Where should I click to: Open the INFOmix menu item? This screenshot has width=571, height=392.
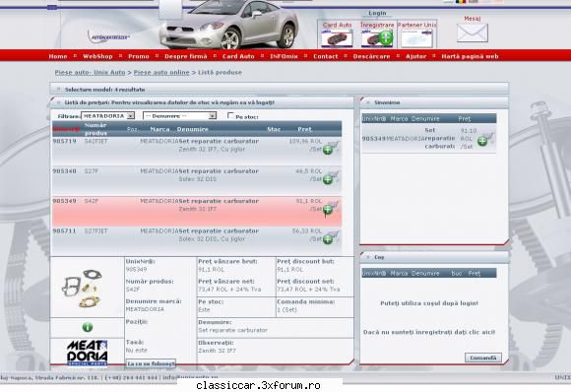pyautogui.click(x=284, y=56)
